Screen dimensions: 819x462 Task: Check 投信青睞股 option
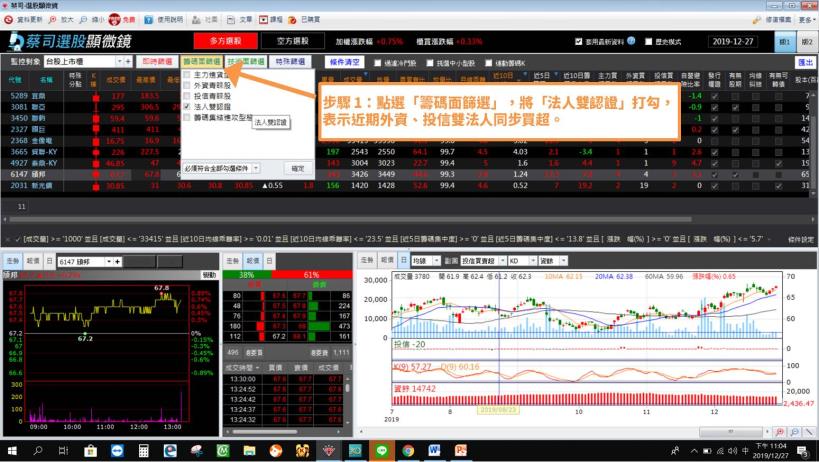(x=186, y=96)
